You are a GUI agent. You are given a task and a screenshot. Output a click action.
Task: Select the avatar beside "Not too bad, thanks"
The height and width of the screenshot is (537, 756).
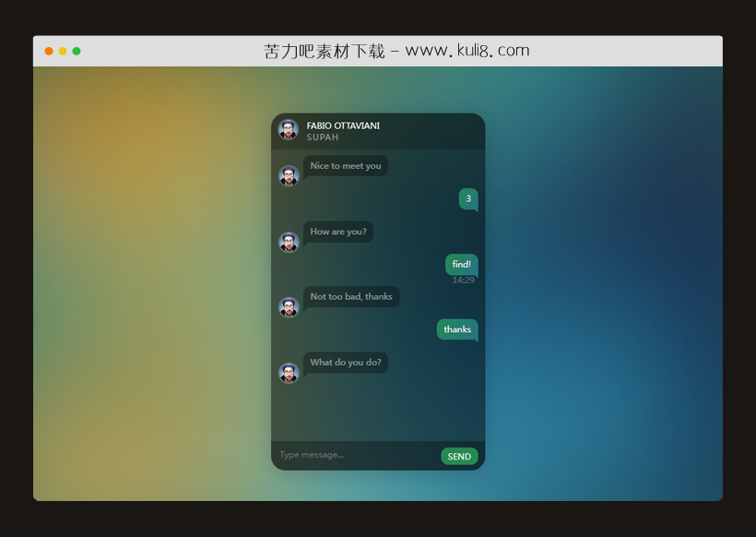pyautogui.click(x=289, y=307)
